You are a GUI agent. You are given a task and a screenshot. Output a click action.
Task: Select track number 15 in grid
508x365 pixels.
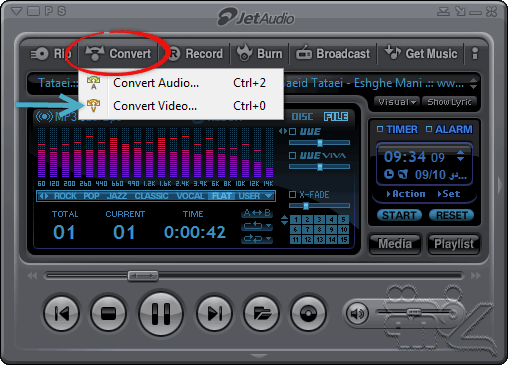(x=343, y=239)
